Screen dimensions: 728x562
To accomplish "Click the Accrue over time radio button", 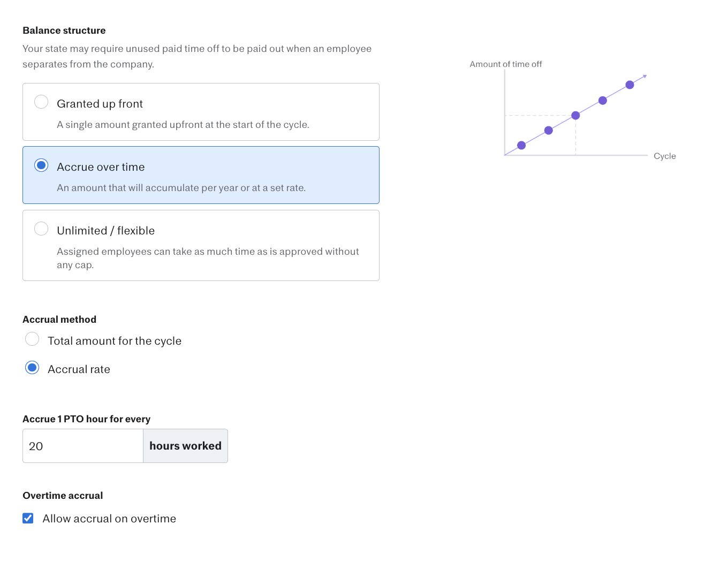I will [41, 165].
